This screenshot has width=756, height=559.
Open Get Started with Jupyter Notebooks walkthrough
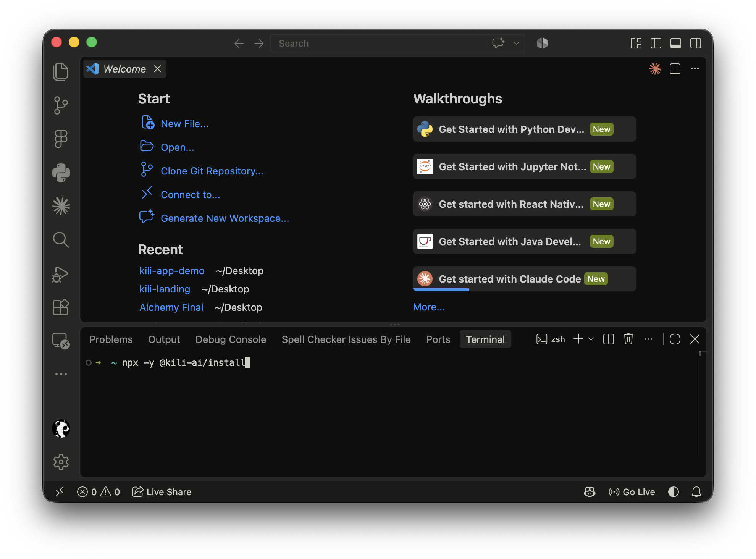[x=524, y=167]
